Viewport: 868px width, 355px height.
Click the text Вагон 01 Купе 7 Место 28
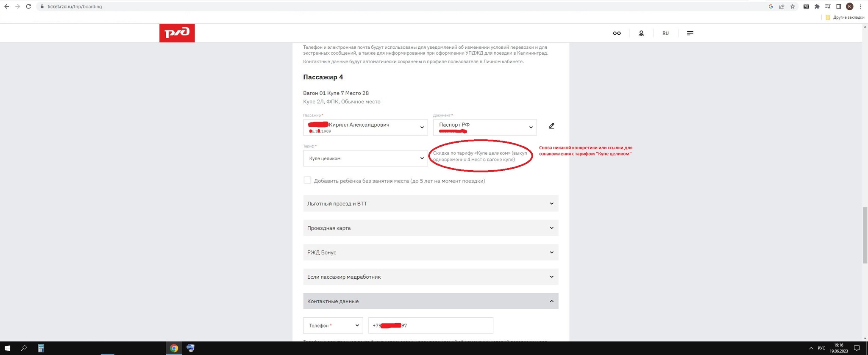[336, 93]
